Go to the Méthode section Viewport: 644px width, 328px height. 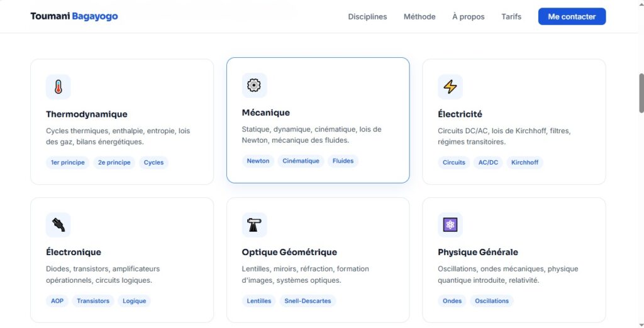point(419,16)
